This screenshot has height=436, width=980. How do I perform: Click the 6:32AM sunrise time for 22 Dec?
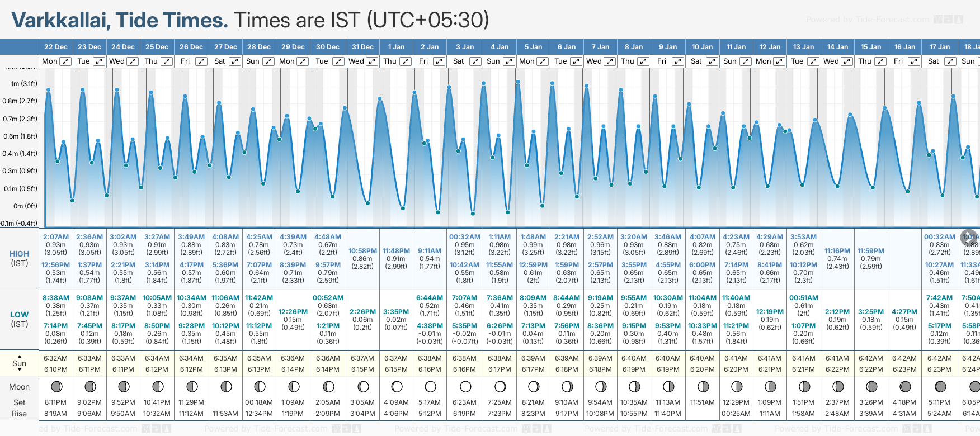(56, 358)
